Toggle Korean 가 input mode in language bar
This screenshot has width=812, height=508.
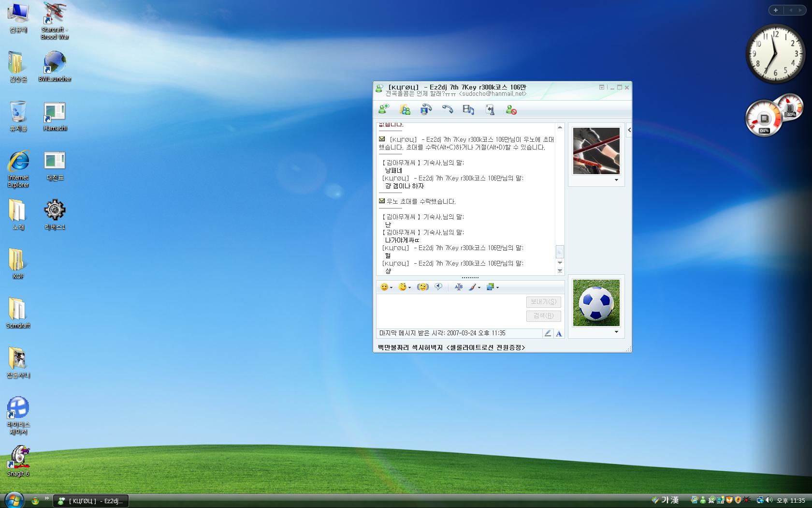tap(665, 500)
